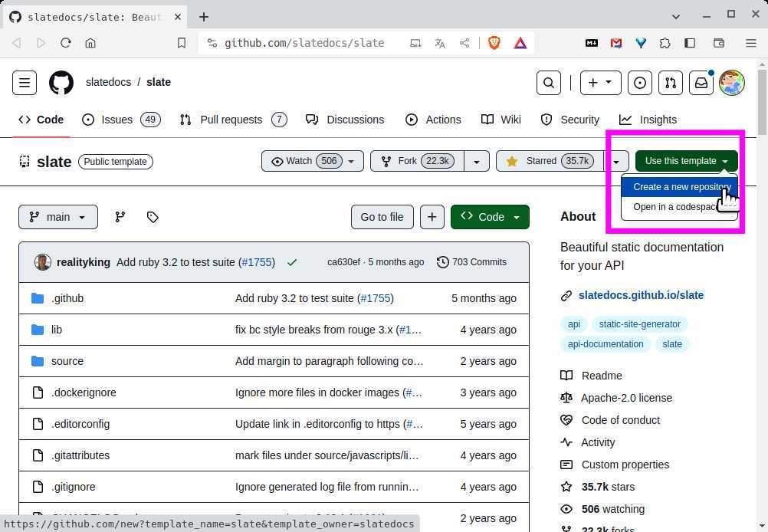The height and width of the screenshot is (532, 768).
Task: Open browser tab list chevron
Action: 676,17
